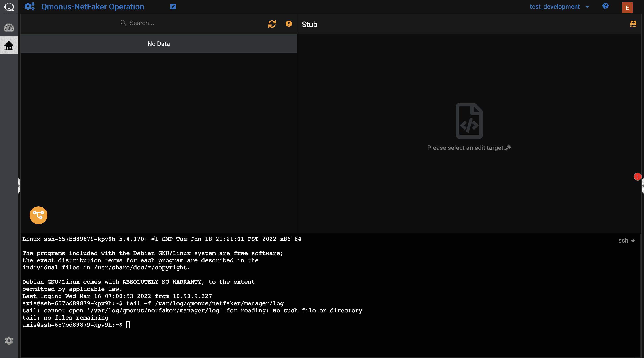Click the 'tail: no files remaining' line
The height and width of the screenshot is (358, 644).
tap(65, 318)
